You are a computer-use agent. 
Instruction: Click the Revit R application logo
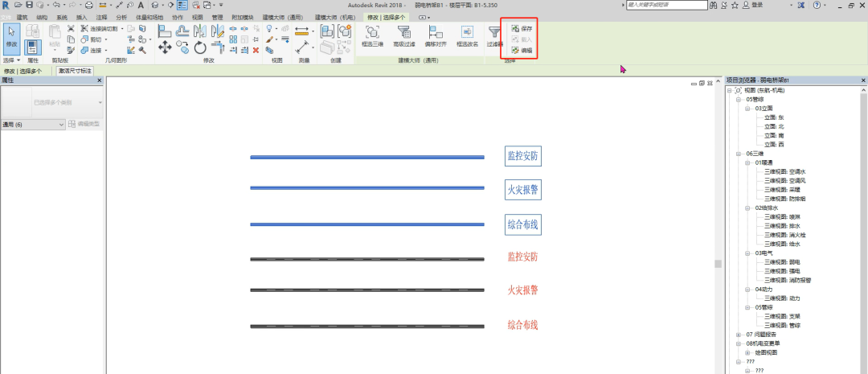[6, 5]
